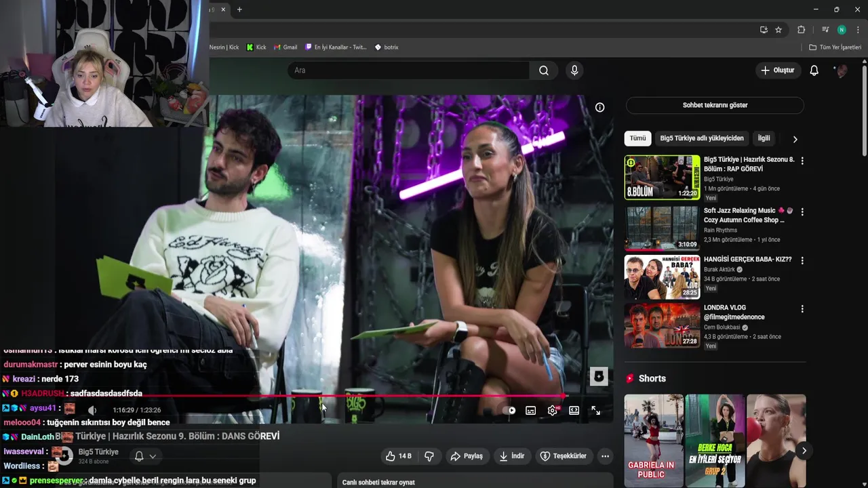Open options for LONDRA VLOG video
This screenshot has height=488, width=868.
coord(802,309)
